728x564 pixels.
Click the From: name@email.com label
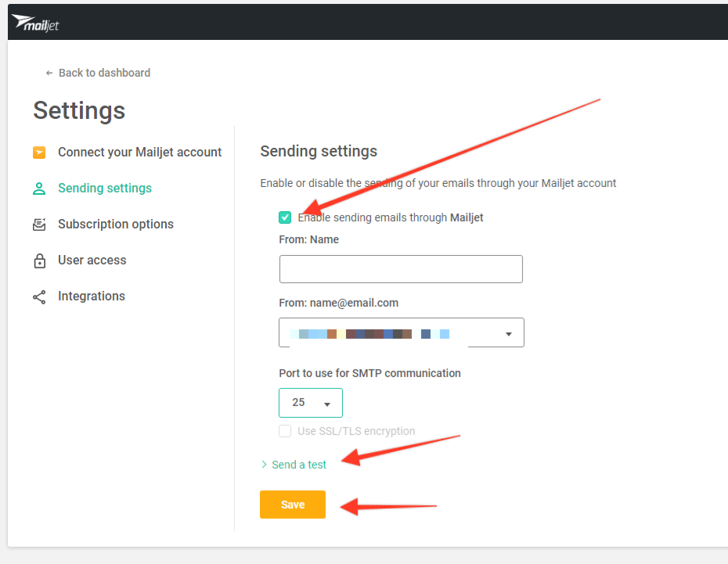[338, 303]
